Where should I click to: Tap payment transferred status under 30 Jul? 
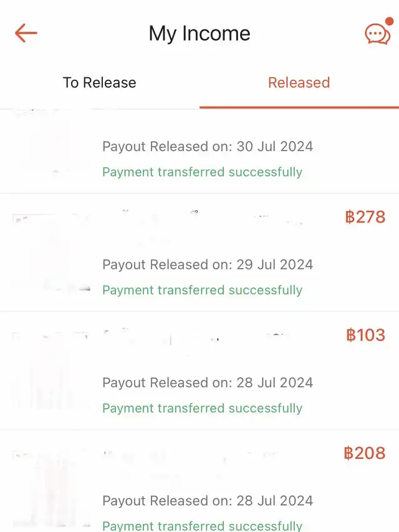click(x=202, y=172)
